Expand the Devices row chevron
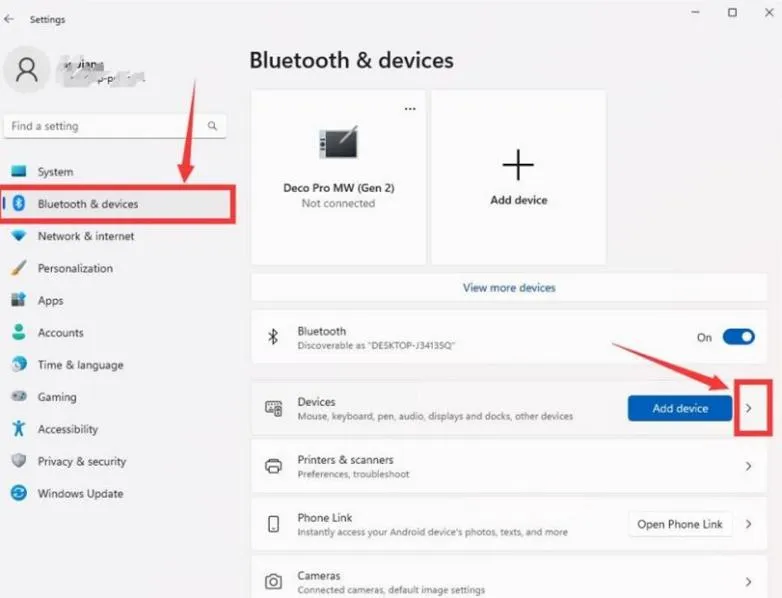Image resolution: width=782 pixels, height=598 pixels. [x=749, y=408]
